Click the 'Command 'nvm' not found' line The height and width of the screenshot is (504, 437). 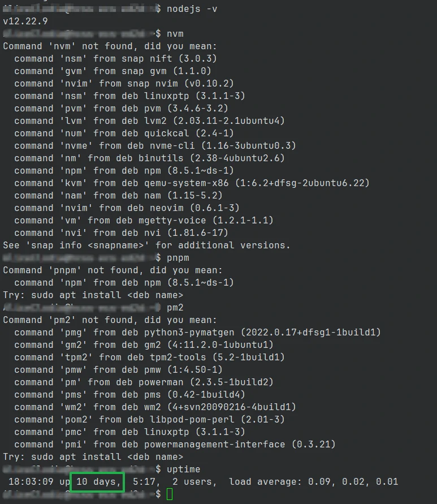tap(110, 46)
